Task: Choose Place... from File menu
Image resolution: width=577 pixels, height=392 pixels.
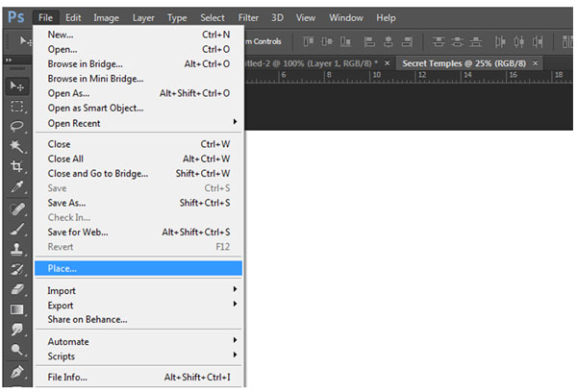Action: click(138, 268)
